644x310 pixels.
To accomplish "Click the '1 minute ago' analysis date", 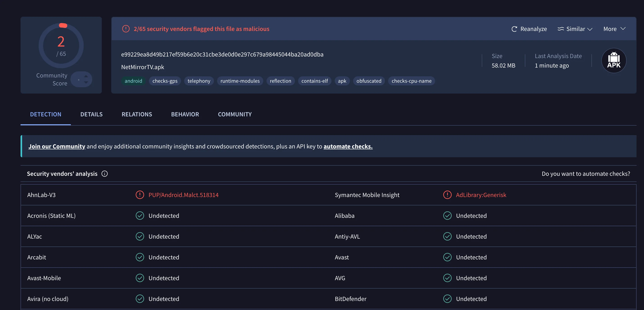I will pyautogui.click(x=552, y=65).
